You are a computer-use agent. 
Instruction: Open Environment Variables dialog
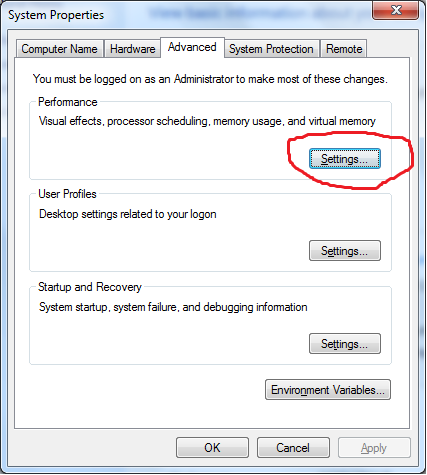[x=328, y=389]
